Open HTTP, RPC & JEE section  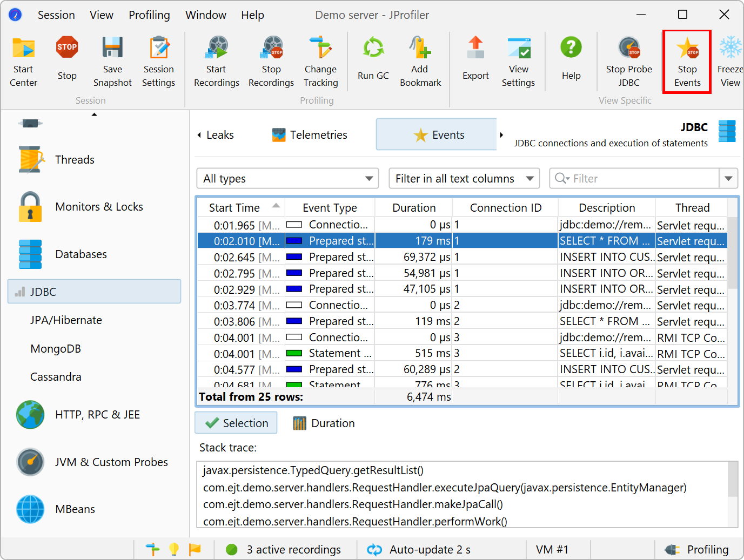click(78, 415)
